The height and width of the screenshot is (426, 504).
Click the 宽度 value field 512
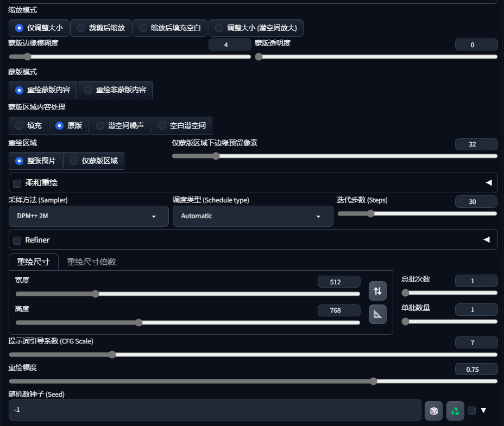click(339, 282)
